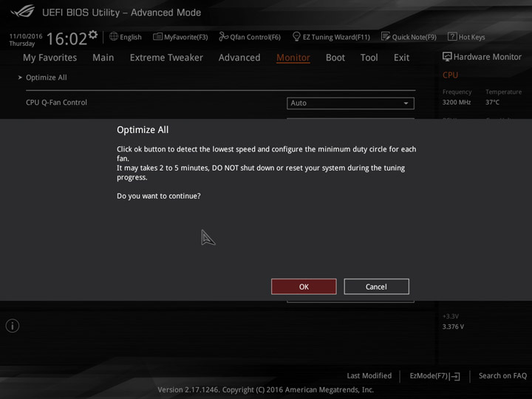Click the English language option
The height and width of the screenshot is (399, 532).
131,37
